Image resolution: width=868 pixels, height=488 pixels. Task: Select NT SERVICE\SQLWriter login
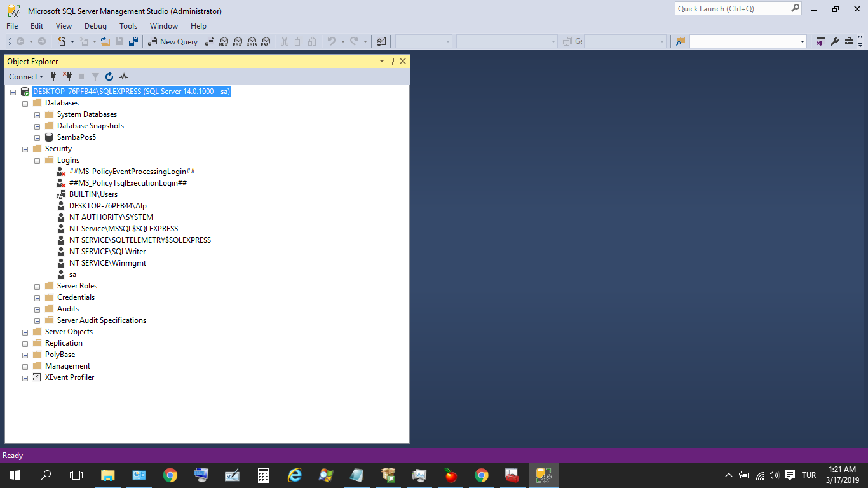point(107,252)
